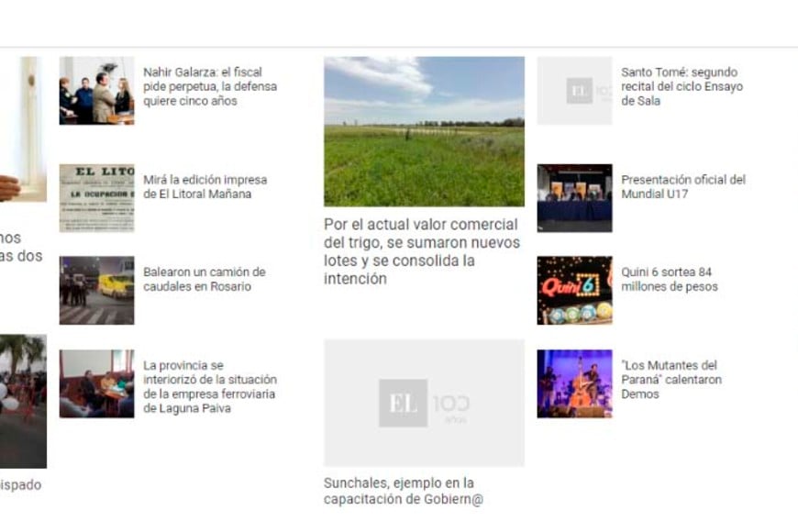
Task: Click the Santo Tomé recital headline
Action: [681, 87]
